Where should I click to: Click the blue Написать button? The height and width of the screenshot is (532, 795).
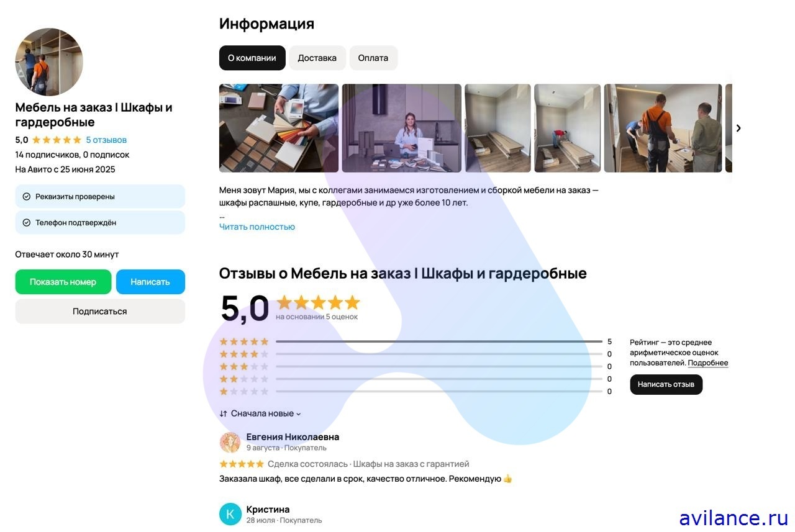point(150,282)
